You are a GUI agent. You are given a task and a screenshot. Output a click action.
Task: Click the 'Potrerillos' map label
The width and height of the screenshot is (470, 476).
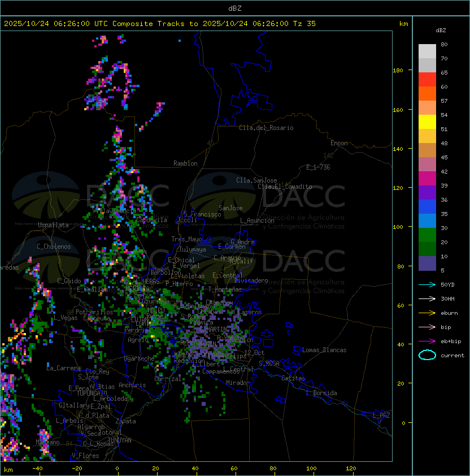[x=94, y=312]
